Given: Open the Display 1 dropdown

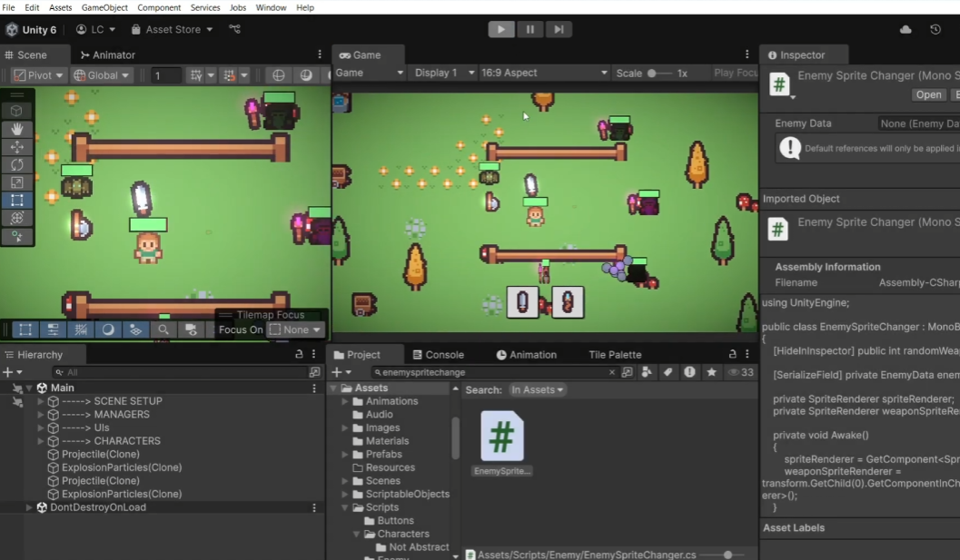Looking at the screenshot, I should click(443, 73).
